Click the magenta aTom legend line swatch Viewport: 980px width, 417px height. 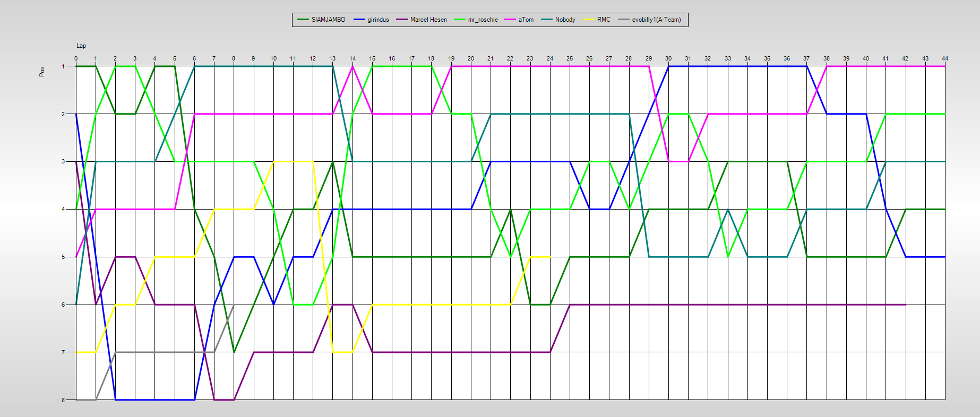(510, 20)
